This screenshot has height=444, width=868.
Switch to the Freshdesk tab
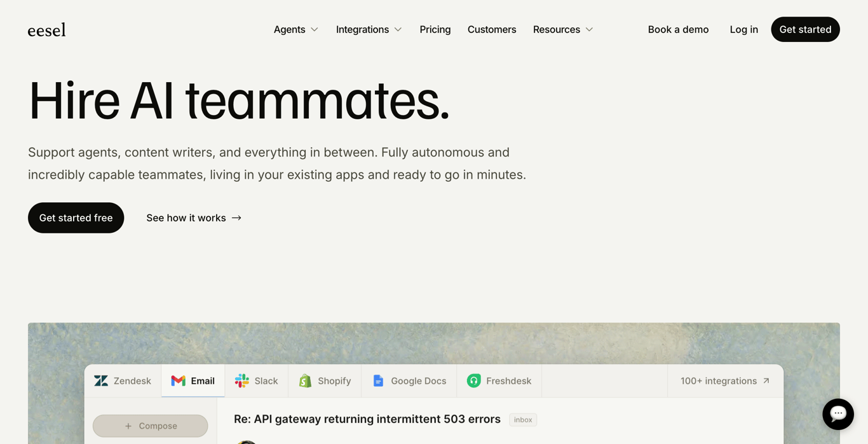pyautogui.click(x=499, y=381)
